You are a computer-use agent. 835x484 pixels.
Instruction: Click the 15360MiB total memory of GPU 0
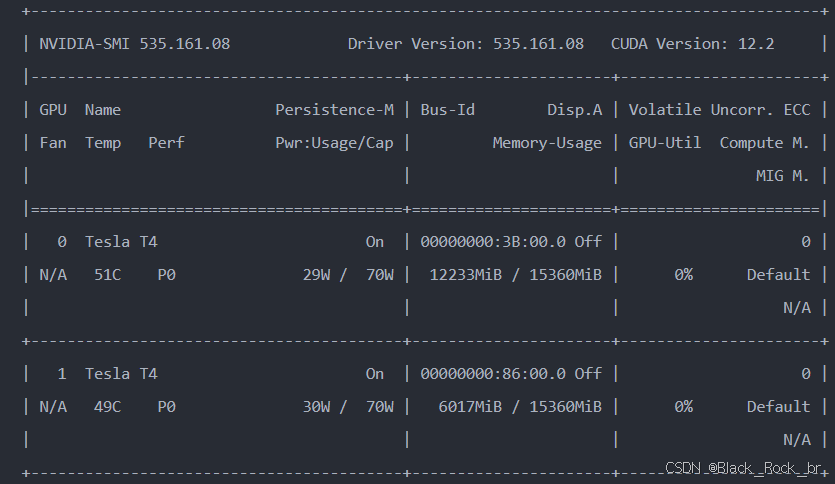pos(565,275)
